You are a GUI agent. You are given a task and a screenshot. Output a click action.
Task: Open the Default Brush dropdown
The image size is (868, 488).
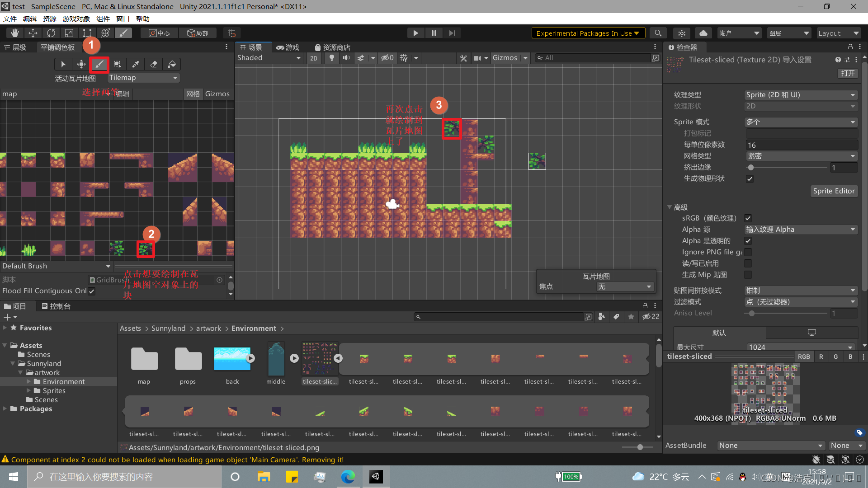coord(56,266)
